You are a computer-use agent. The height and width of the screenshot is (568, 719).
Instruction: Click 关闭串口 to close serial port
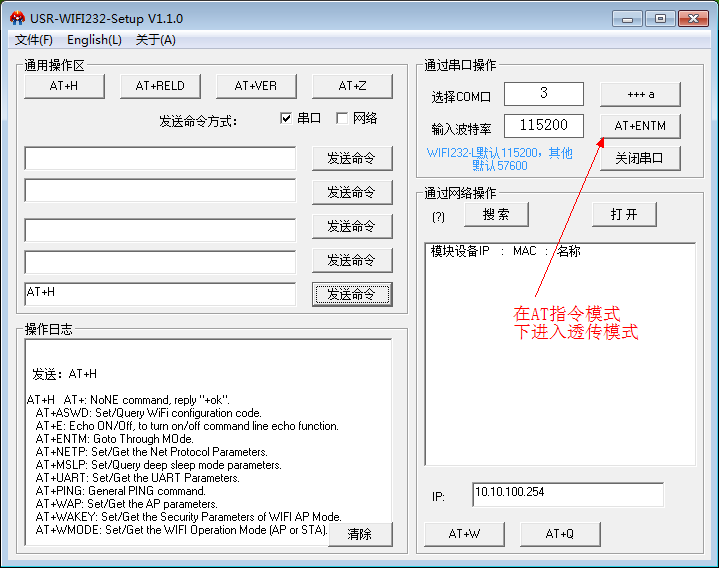pyautogui.click(x=640, y=158)
